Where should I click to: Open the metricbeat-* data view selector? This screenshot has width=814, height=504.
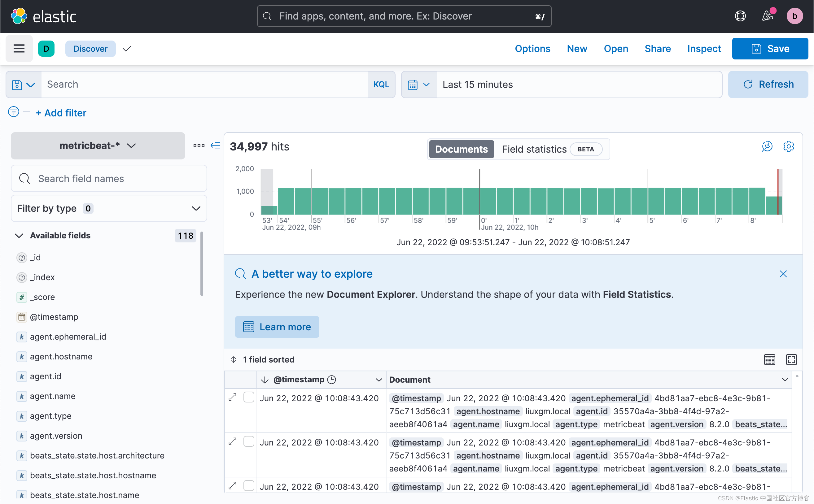[97, 146]
